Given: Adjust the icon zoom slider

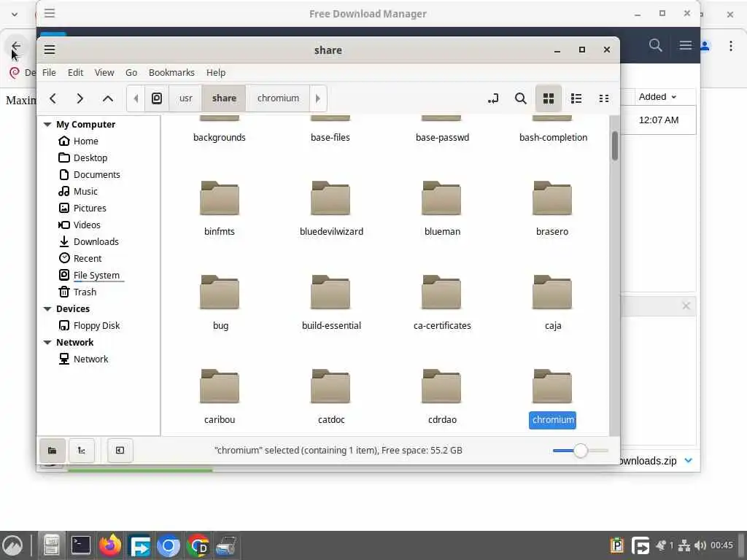Looking at the screenshot, I should point(580,451).
